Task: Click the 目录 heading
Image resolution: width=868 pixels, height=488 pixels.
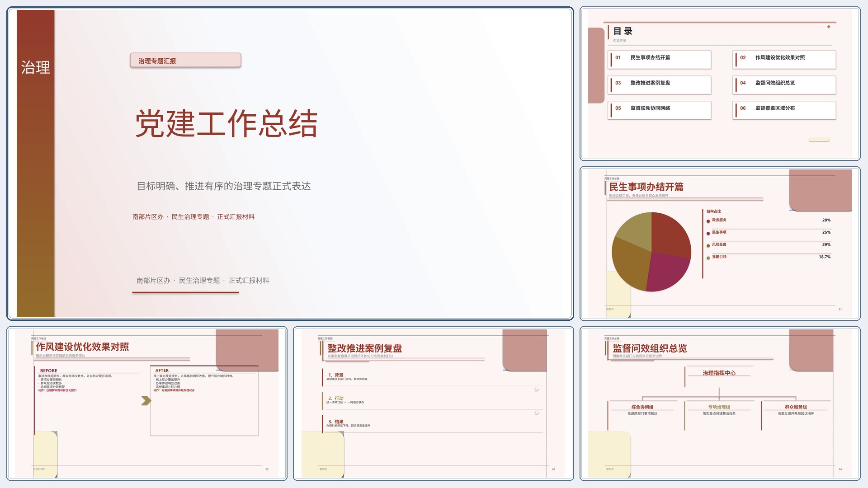Action: click(x=623, y=31)
